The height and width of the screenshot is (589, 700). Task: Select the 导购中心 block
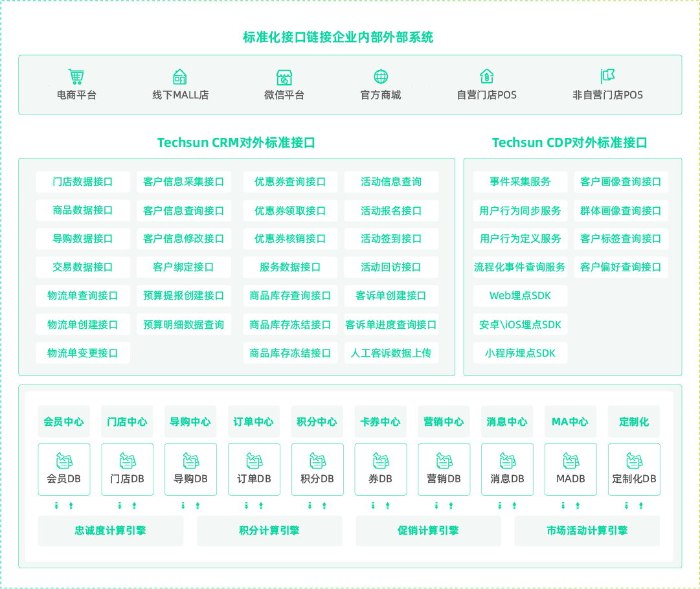(x=190, y=421)
